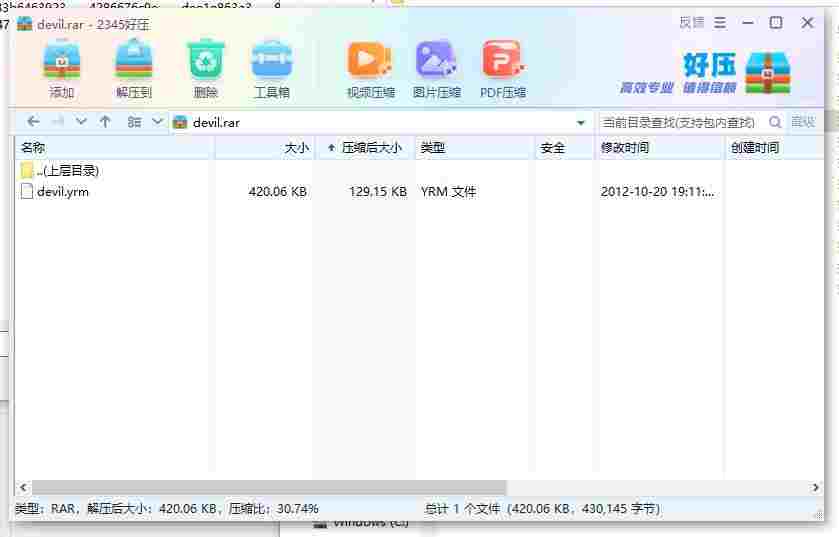839x537 pixels.
Task: Launch 视频压缩 video compression
Action: click(370, 70)
